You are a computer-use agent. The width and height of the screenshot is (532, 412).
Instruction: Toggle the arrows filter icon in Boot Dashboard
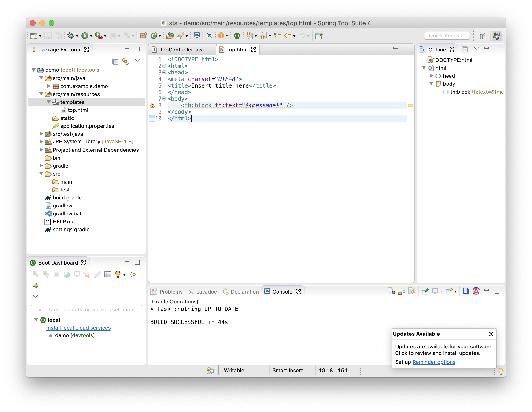coord(132,274)
